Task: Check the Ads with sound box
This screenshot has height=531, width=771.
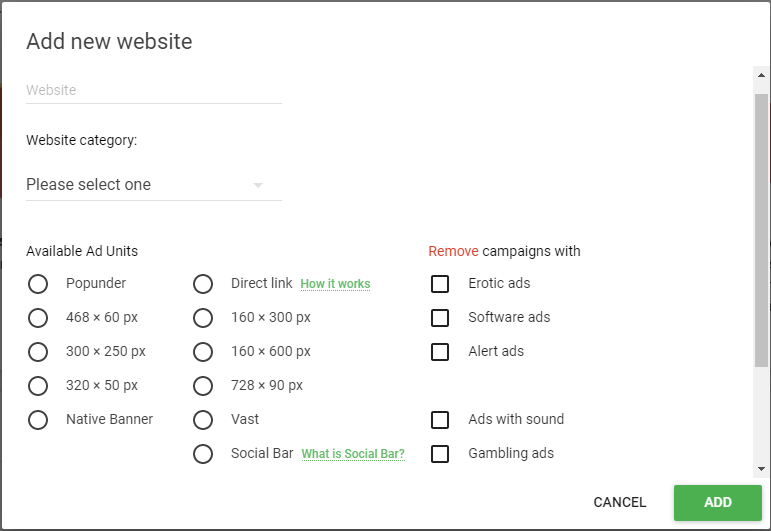Action: click(x=440, y=420)
